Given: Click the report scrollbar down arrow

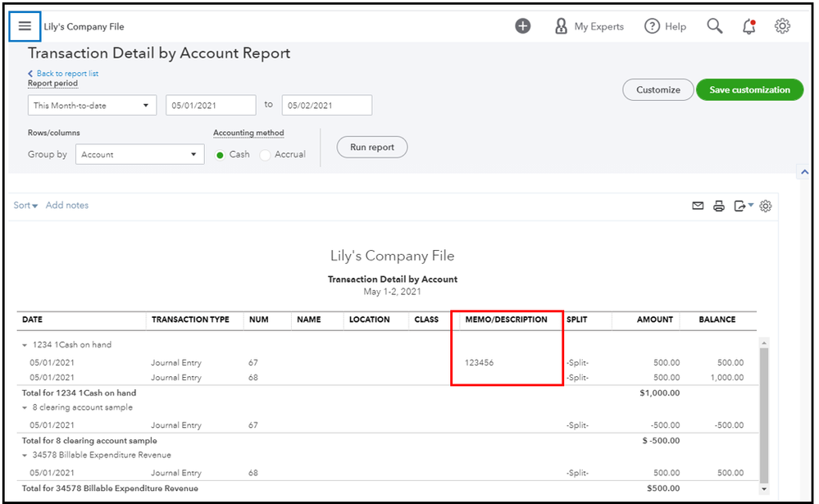Looking at the screenshot, I should 764,489.
